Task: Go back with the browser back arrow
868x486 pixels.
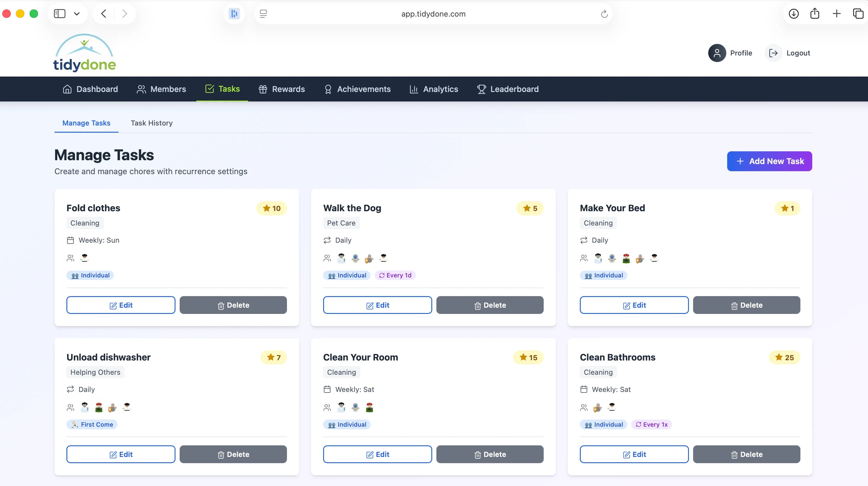Action: click(x=104, y=14)
